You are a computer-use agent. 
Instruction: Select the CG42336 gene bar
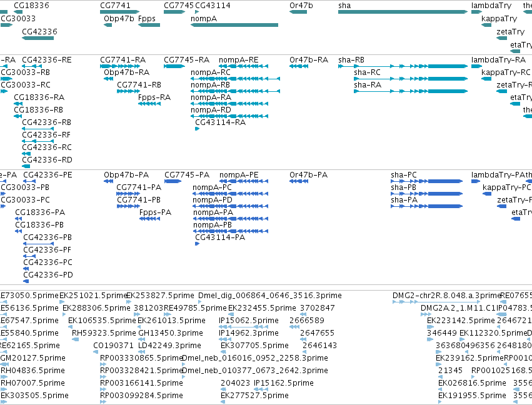tap(38, 38)
